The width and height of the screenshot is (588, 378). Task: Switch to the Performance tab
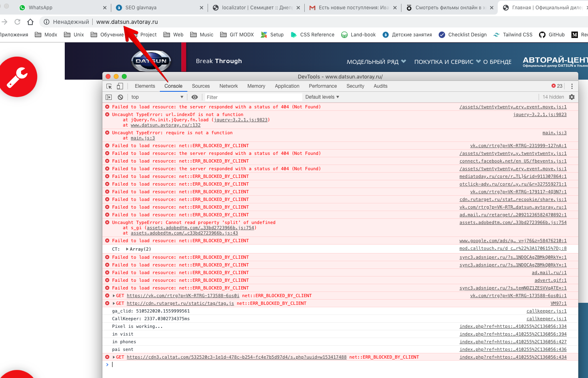tap(323, 86)
